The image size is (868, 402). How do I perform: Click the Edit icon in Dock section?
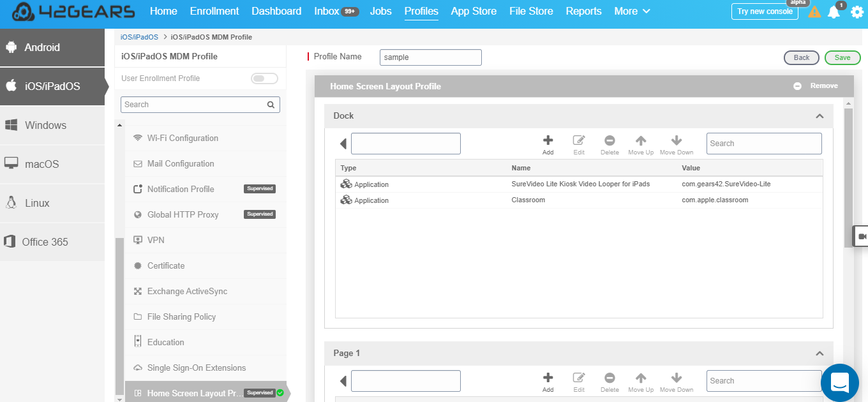point(579,140)
